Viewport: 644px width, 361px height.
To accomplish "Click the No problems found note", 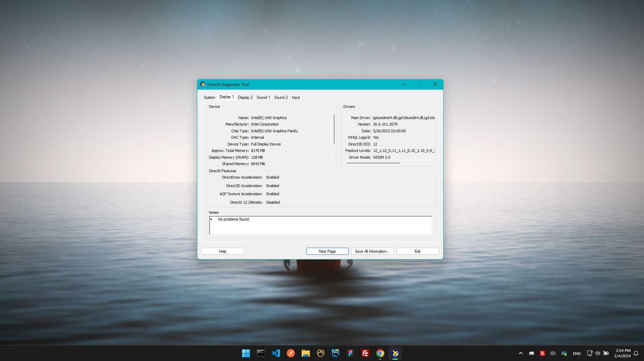I will pyautogui.click(x=234, y=219).
